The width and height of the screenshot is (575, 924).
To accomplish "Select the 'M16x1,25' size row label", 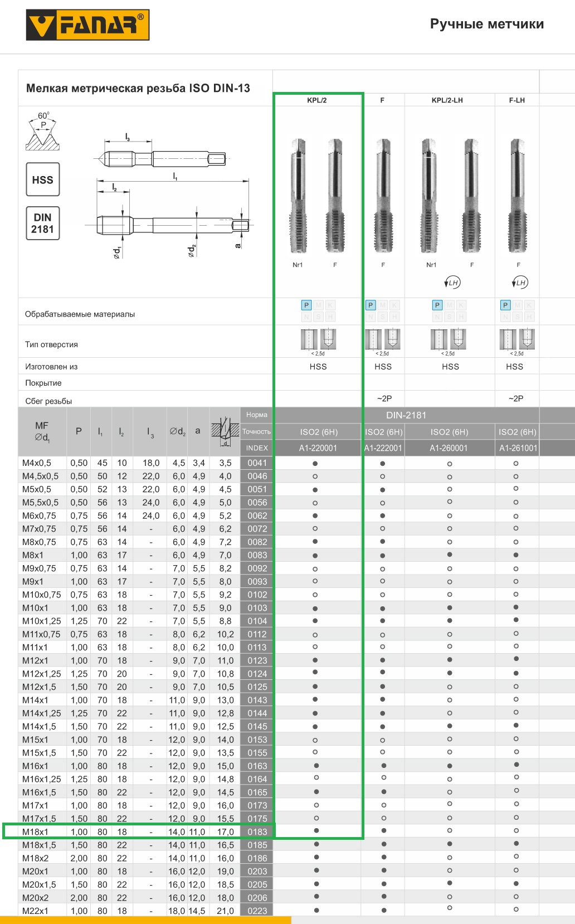I will click(x=42, y=779).
